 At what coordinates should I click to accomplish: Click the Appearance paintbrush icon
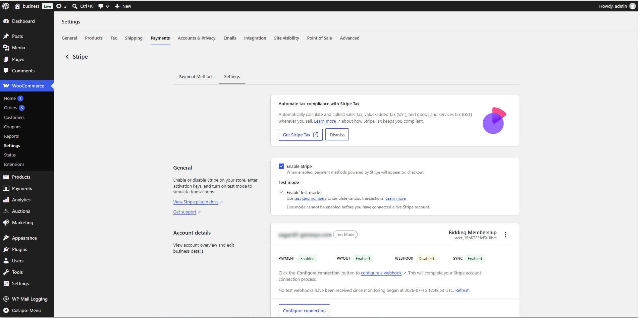[6, 238]
